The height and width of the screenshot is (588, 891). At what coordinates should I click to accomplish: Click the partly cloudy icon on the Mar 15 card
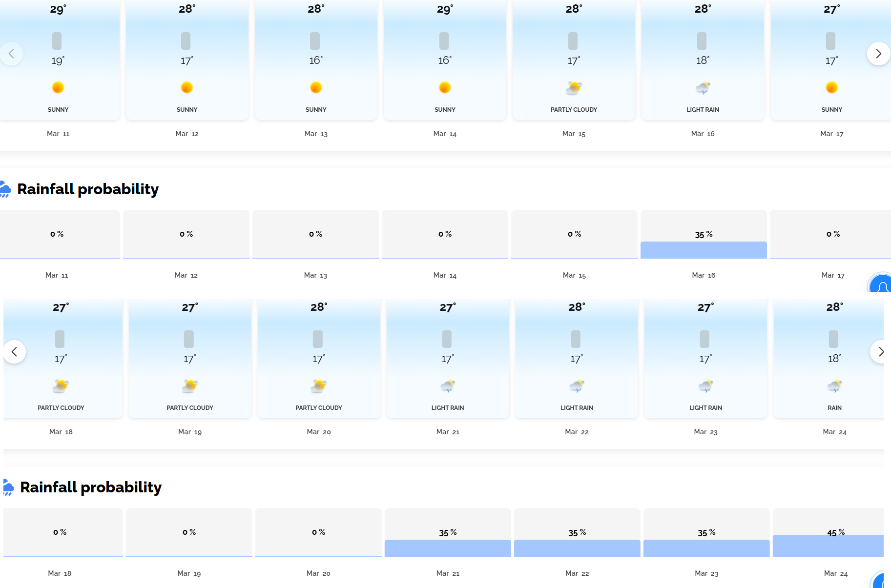(574, 88)
